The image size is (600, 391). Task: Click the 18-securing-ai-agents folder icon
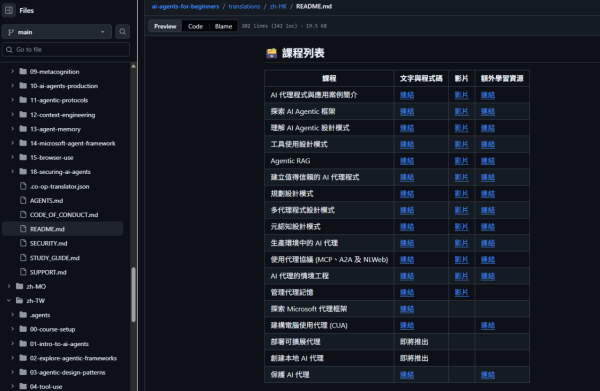(23, 171)
